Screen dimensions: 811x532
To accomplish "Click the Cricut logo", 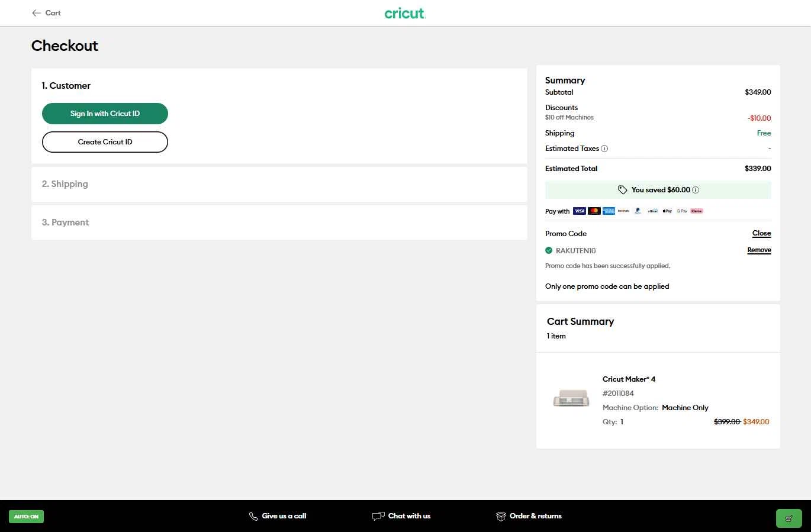I will [405, 13].
